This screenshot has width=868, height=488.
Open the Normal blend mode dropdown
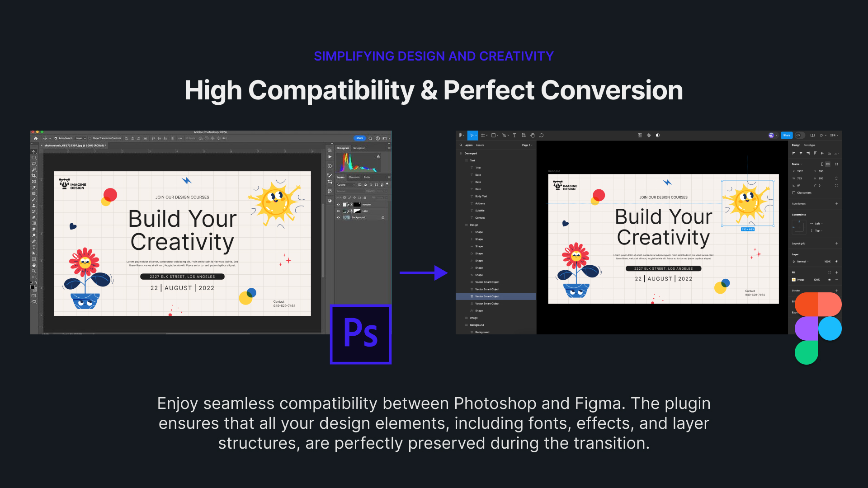point(802,262)
